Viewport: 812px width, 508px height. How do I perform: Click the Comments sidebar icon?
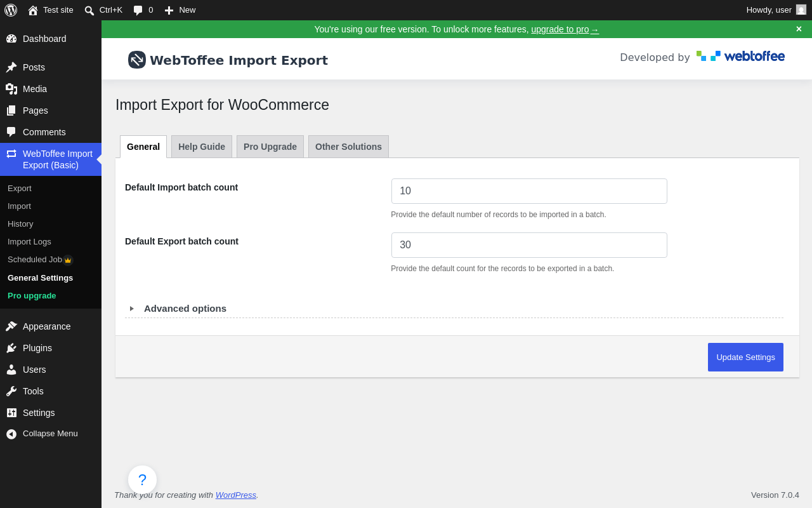click(x=11, y=132)
